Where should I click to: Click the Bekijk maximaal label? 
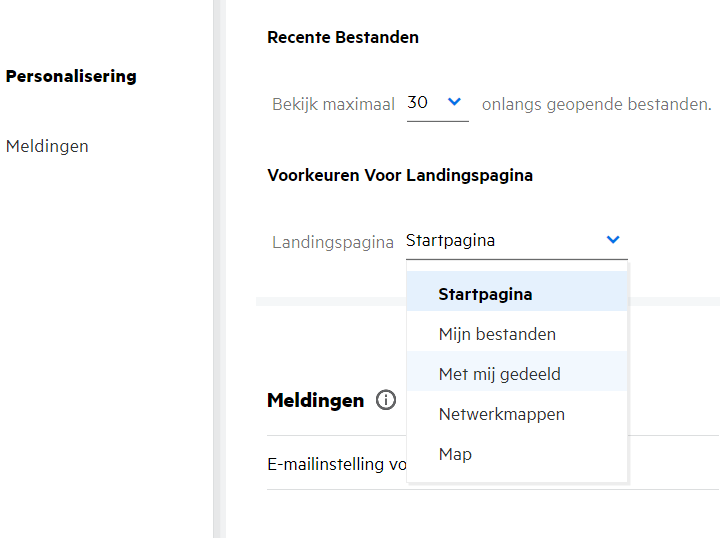pyautogui.click(x=333, y=104)
